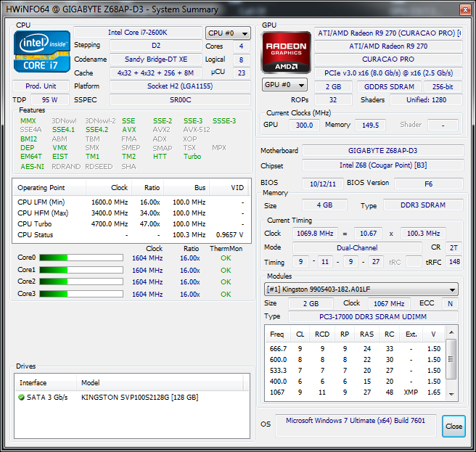Click the 1069.8 MHz memory clock field
The width and height of the screenshot is (476, 452).
(x=315, y=233)
